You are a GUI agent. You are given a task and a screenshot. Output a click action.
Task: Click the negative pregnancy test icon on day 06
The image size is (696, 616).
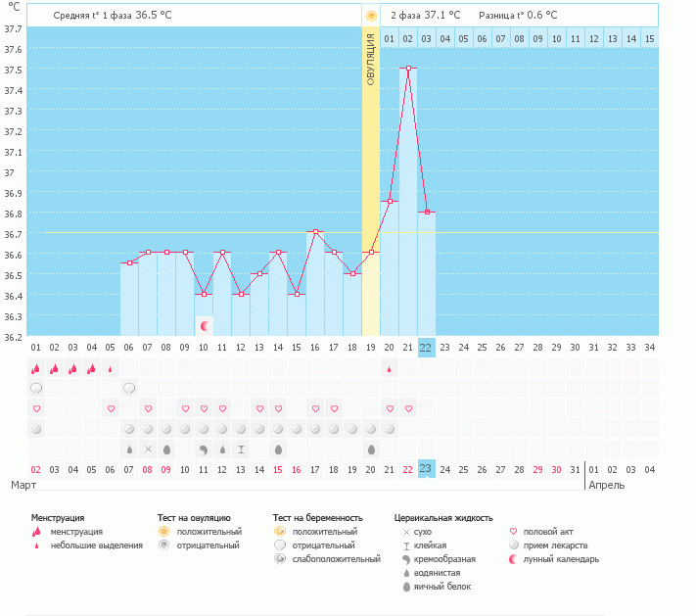[129, 389]
